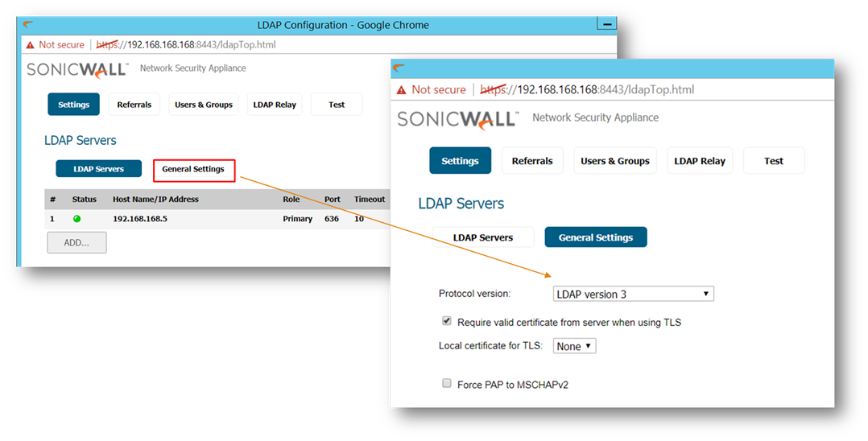Select LDAP Servers button in the front window

[483, 237]
